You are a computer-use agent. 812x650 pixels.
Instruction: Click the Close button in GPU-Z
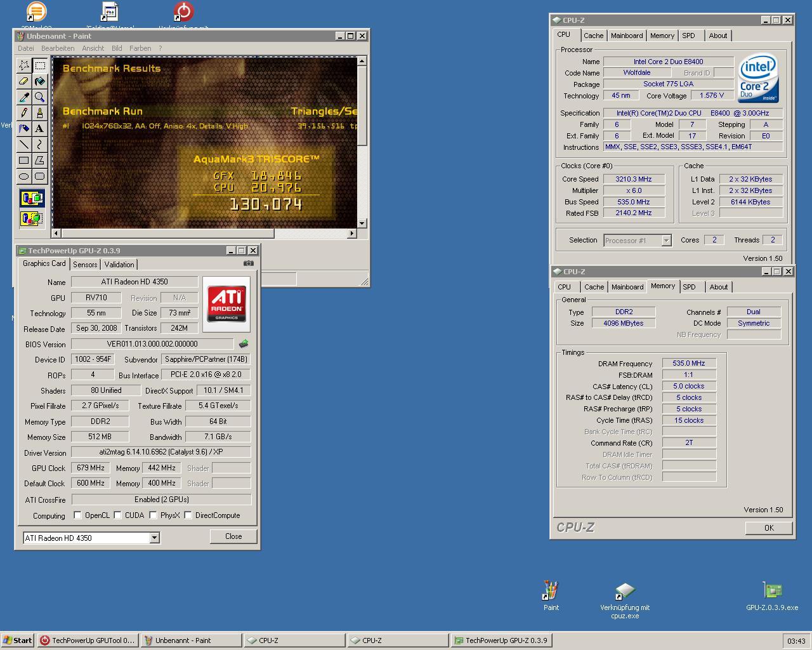click(233, 536)
